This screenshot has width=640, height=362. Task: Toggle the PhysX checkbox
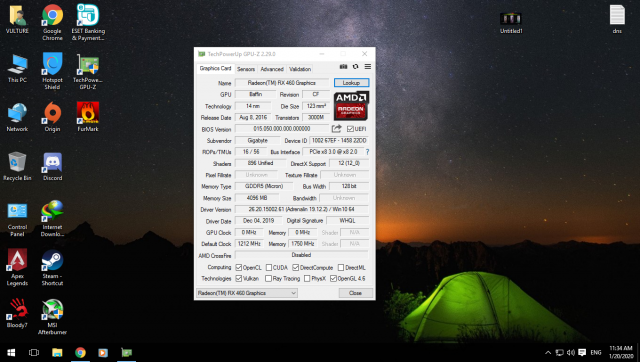[x=307, y=279]
